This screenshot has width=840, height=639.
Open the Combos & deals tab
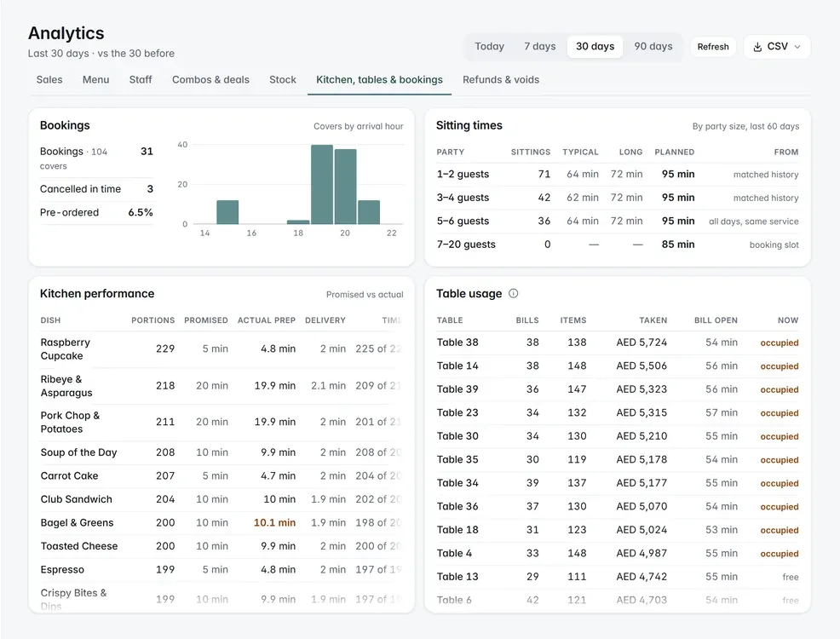pos(210,80)
